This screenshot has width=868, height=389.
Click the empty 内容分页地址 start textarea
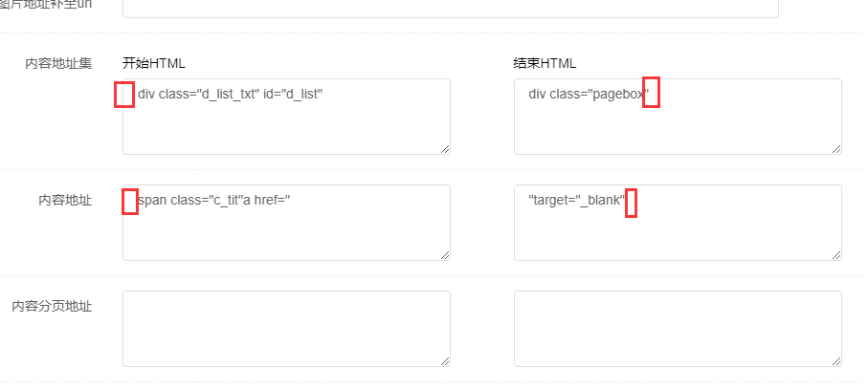[286, 328]
